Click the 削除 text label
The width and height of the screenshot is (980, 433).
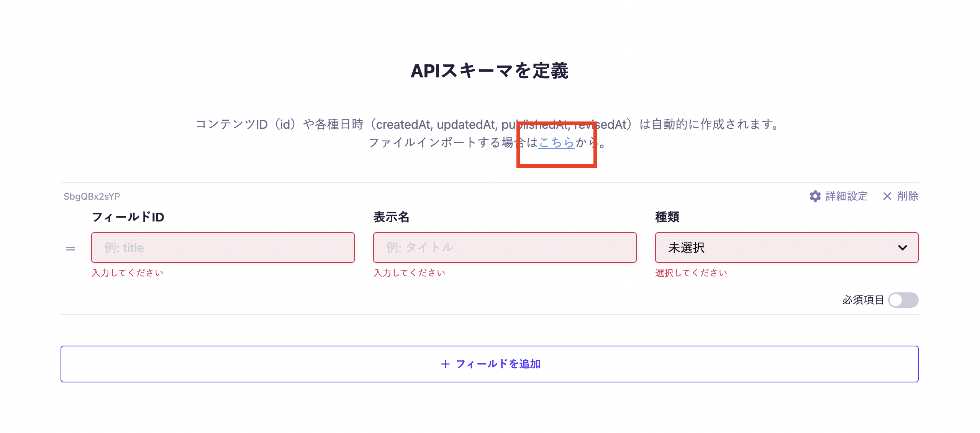tap(908, 196)
